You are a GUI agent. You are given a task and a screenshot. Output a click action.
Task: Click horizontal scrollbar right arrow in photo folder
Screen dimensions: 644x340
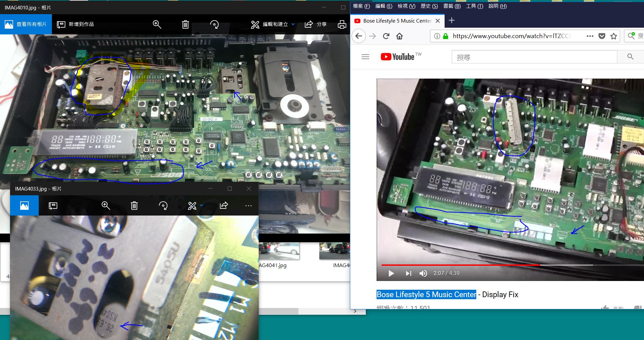355,311
